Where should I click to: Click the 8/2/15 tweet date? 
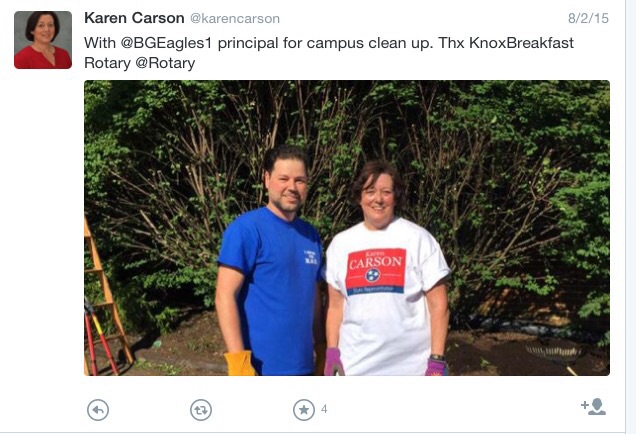(x=588, y=18)
